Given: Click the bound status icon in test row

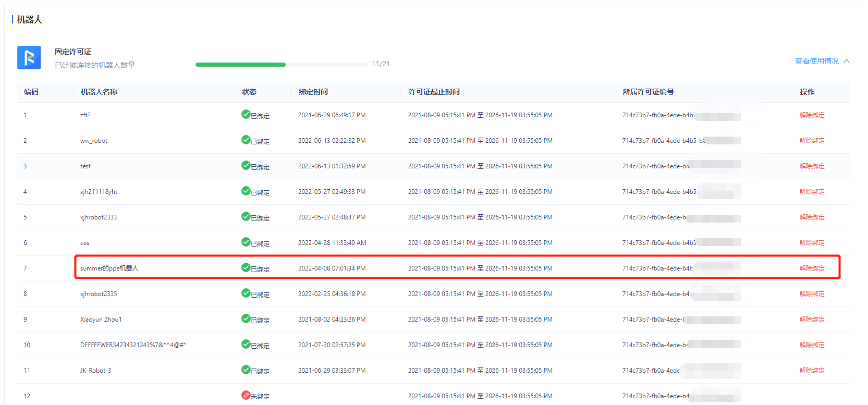Looking at the screenshot, I should (x=246, y=165).
